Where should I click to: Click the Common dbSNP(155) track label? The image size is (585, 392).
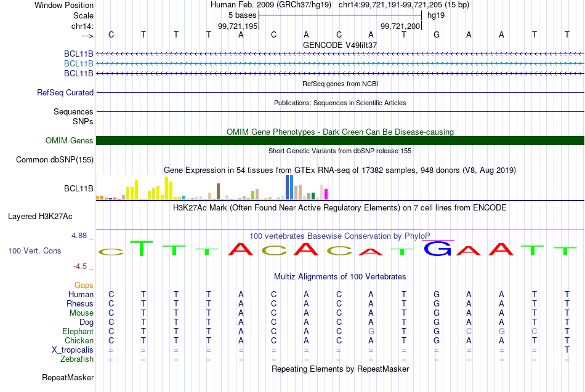tap(54, 159)
